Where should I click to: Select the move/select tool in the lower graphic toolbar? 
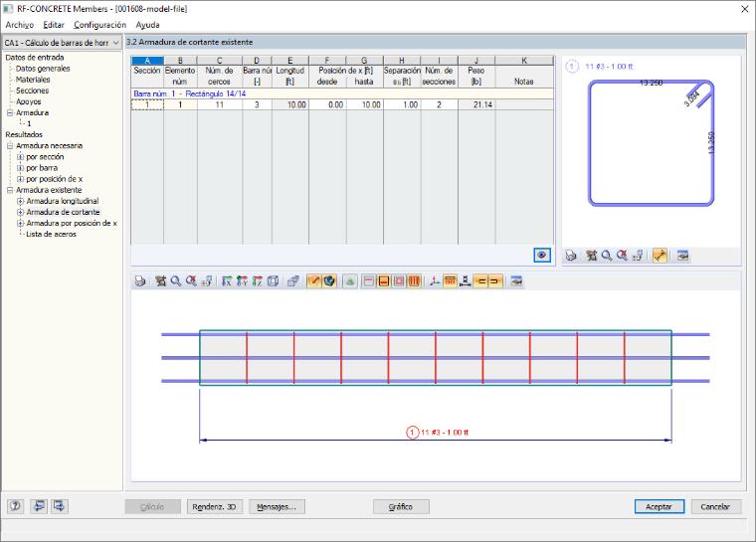pyautogui.click(x=160, y=281)
